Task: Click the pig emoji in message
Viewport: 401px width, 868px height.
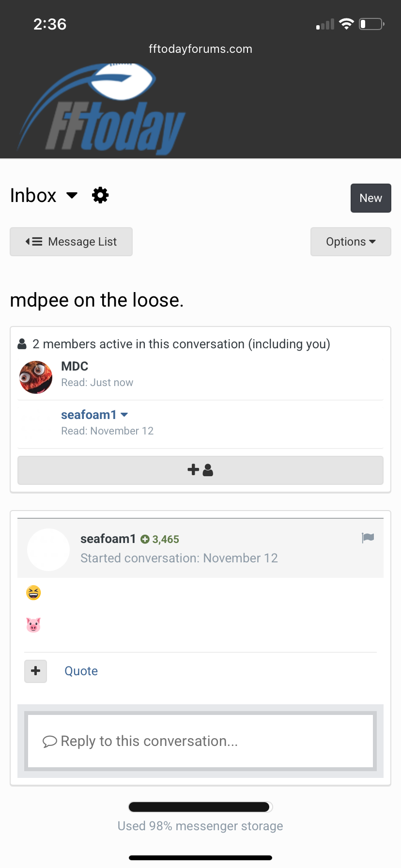Action: pos(33,625)
